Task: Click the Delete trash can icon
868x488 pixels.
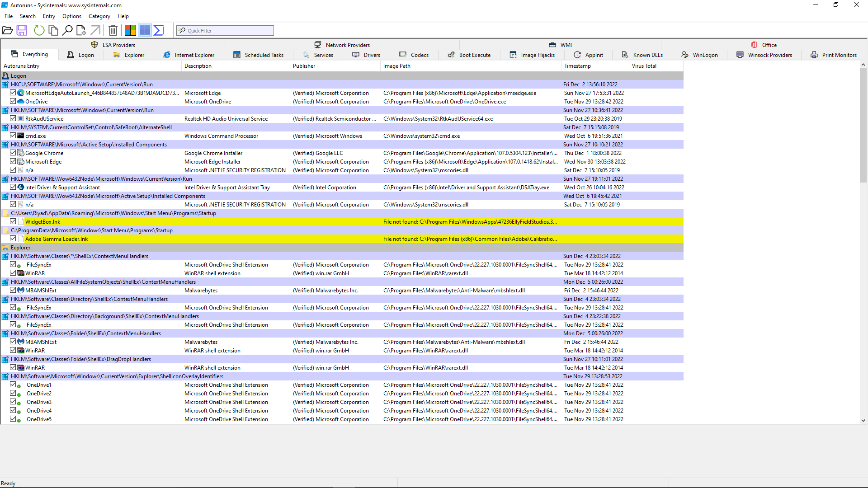Action: pos(113,31)
